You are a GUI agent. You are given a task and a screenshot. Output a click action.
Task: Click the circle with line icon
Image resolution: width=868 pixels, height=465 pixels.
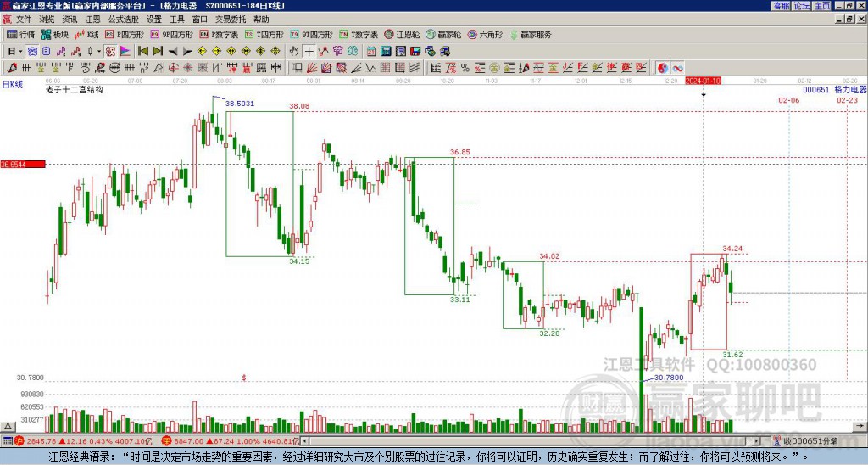coord(114,68)
